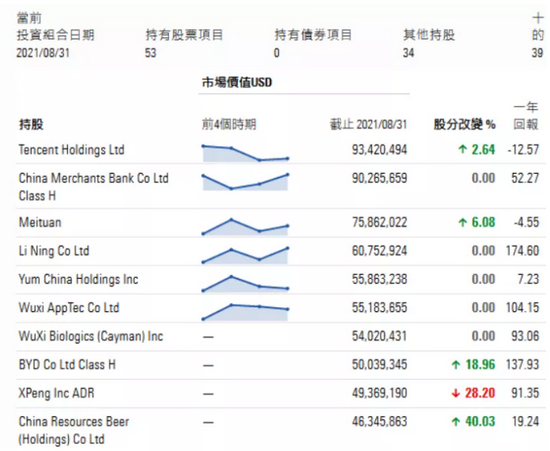550x451 pixels.
Task: Click the Tencent sparkline chart
Action: [x=245, y=153]
